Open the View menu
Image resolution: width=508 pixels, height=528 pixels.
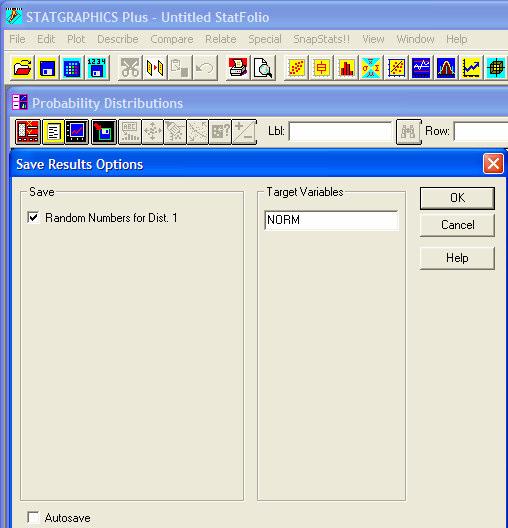tap(373, 39)
